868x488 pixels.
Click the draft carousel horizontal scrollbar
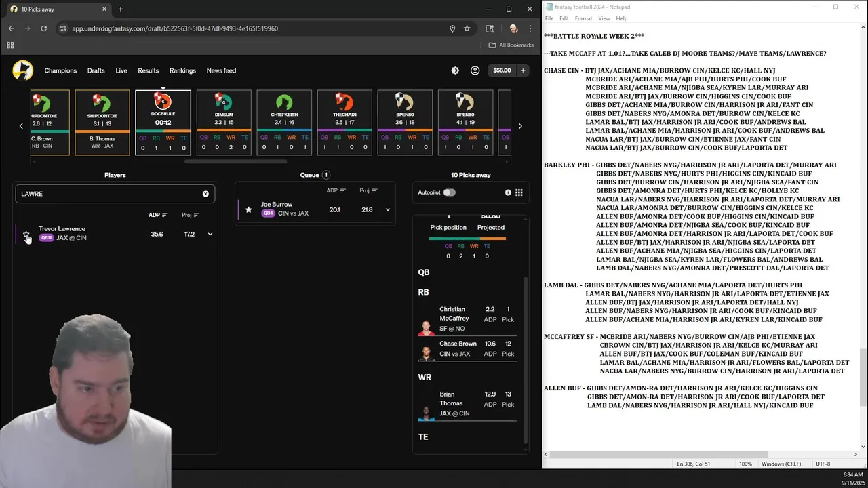[x=235, y=161]
